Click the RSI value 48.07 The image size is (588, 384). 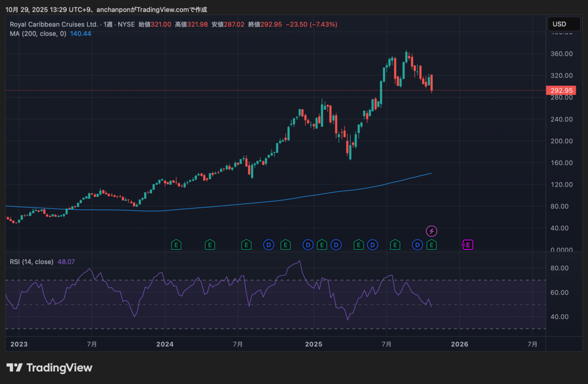click(x=66, y=262)
